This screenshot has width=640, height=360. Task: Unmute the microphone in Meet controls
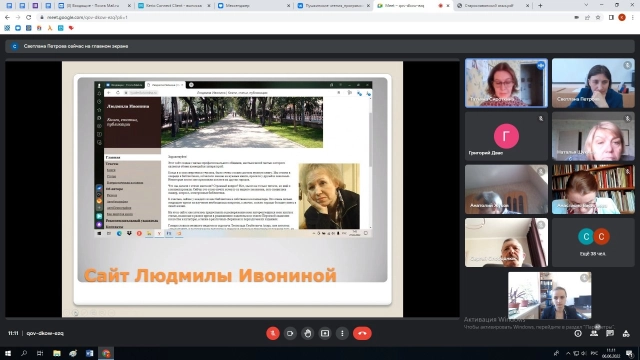[273, 333]
